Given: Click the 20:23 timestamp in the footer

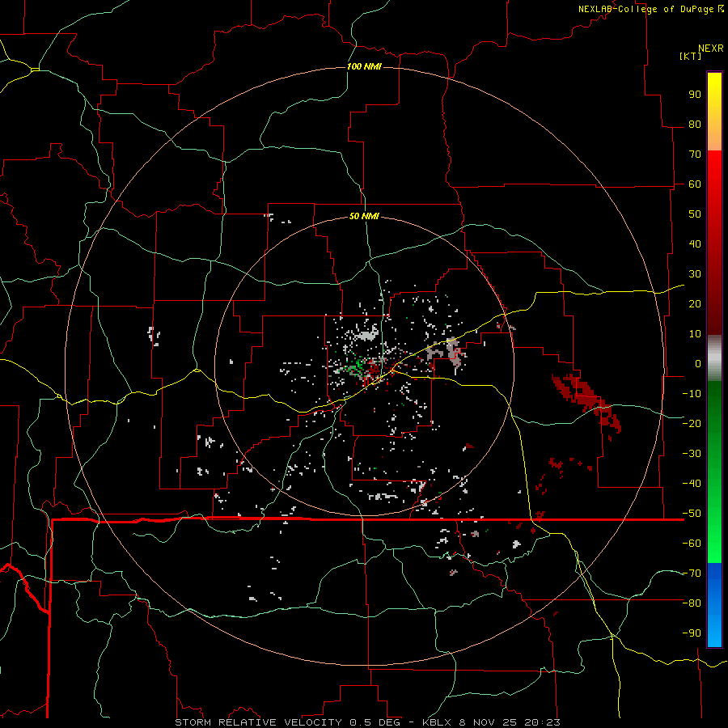Looking at the screenshot, I should click(x=543, y=722).
